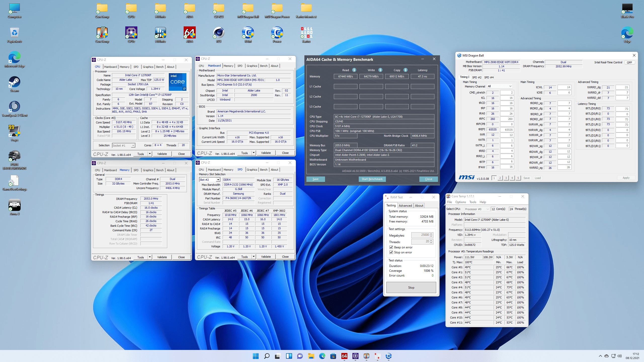Uncheck the Stop on error checkbox
Viewport: 644px width, 362px height.
pos(391,252)
